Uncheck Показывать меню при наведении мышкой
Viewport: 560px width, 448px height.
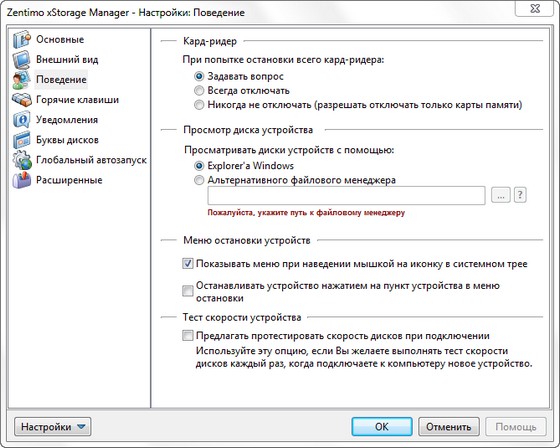pyautogui.click(x=188, y=264)
